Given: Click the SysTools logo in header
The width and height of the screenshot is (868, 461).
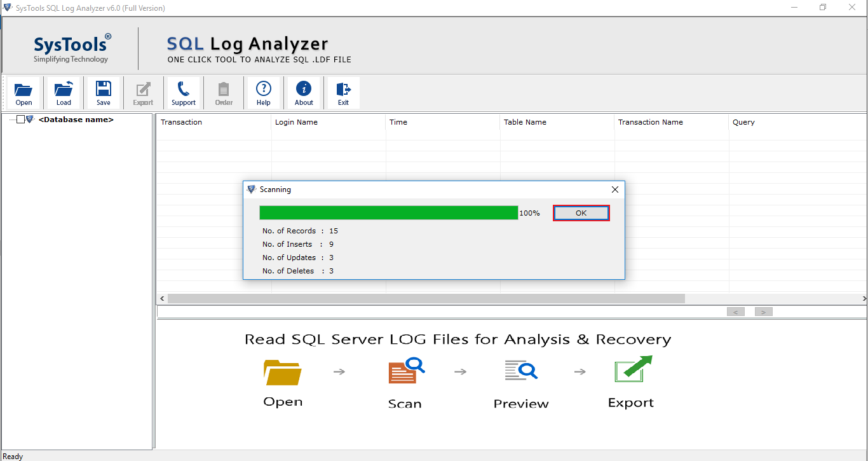Looking at the screenshot, I should tap(72, 48).
